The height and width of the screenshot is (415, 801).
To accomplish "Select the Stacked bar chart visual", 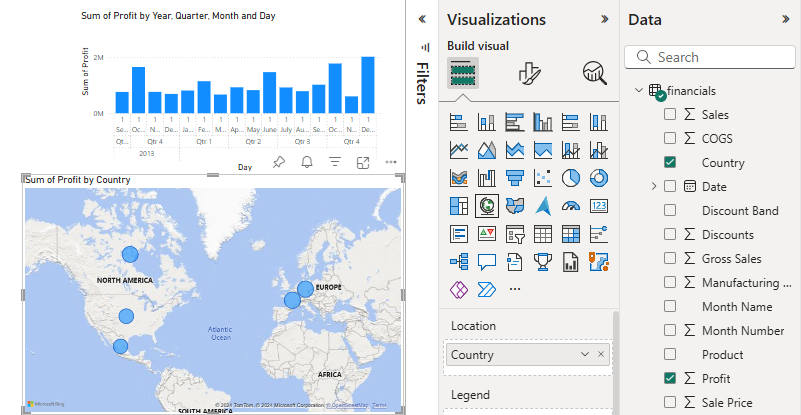I will coord(459,123).
